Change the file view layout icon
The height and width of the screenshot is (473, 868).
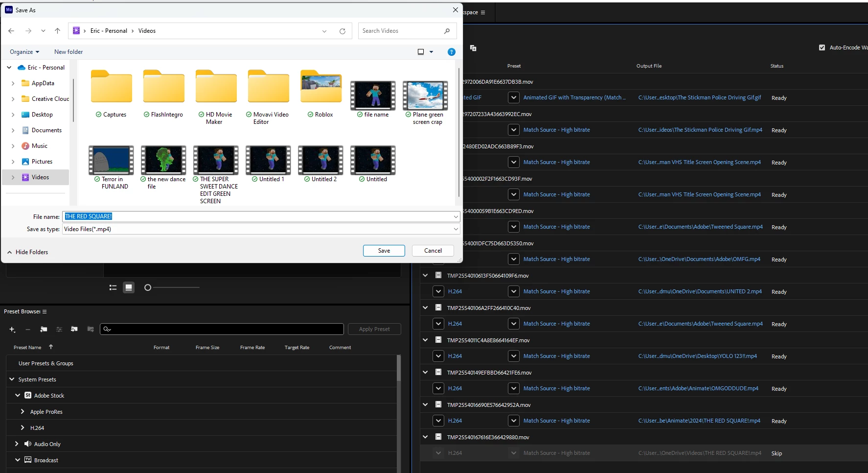[x=421, y=52]
